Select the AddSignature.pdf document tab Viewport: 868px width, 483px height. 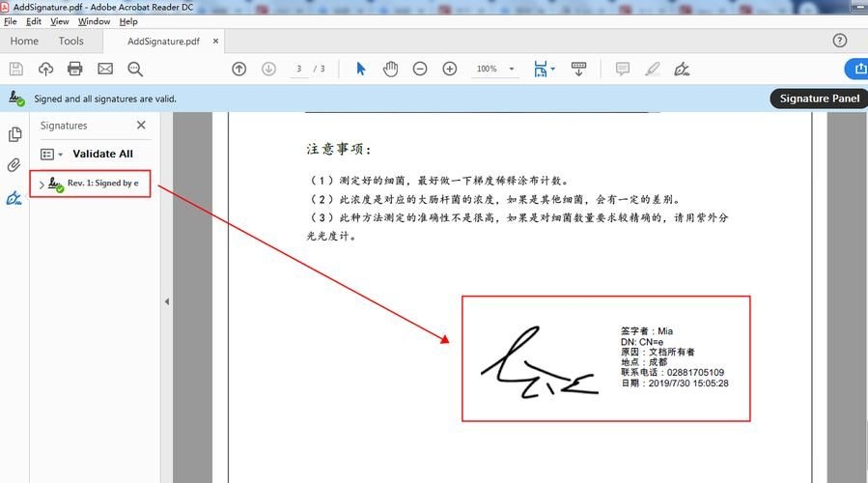[x=163, y=41]
